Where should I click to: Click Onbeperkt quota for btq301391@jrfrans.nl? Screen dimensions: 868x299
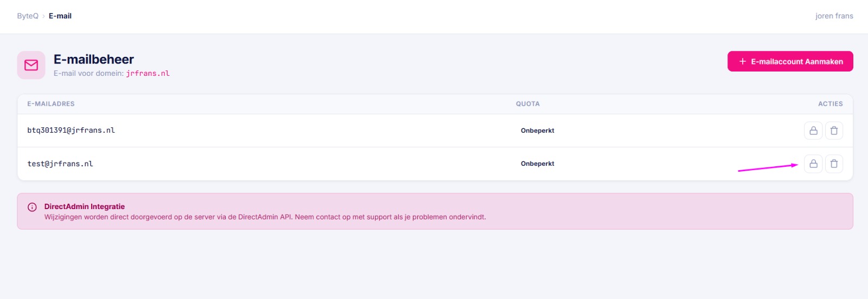coord(537,131)
